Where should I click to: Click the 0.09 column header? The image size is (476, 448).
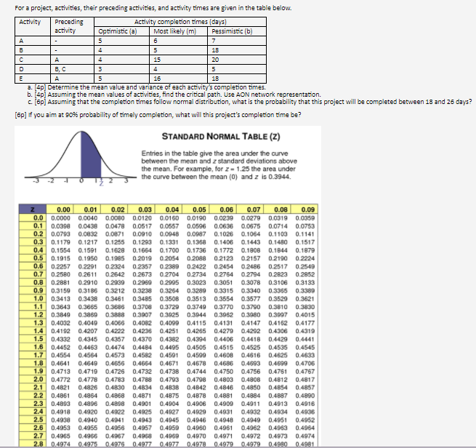(304, 209)
